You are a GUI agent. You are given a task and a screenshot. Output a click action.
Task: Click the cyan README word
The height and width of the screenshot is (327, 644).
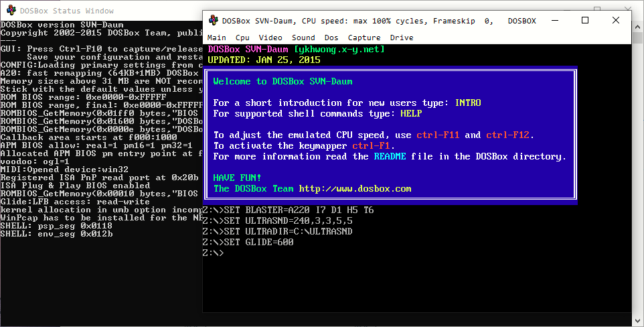point(390,156)
